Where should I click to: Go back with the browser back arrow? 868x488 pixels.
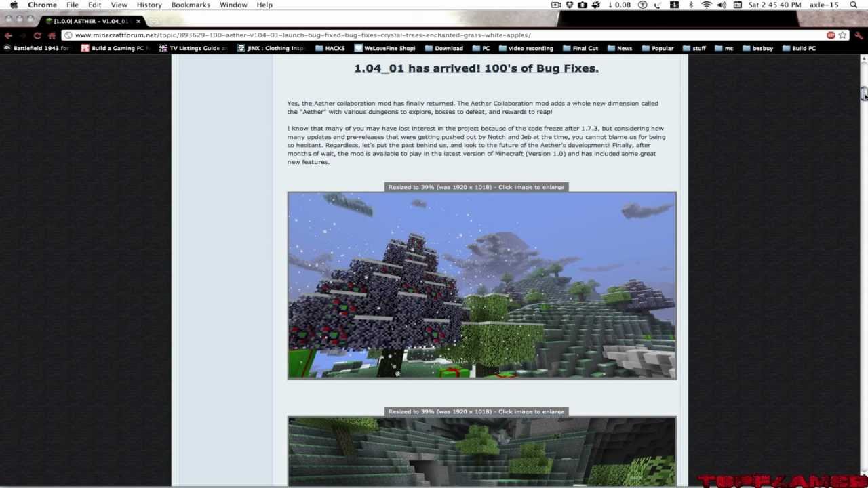(8, 35)
